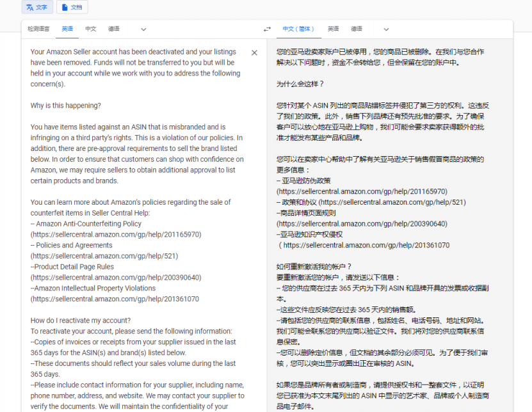Image resolution: width=532 pixels, height=412 pixels.
Task: Click the text 'Why is this happening?'
Action: (65, 106)
